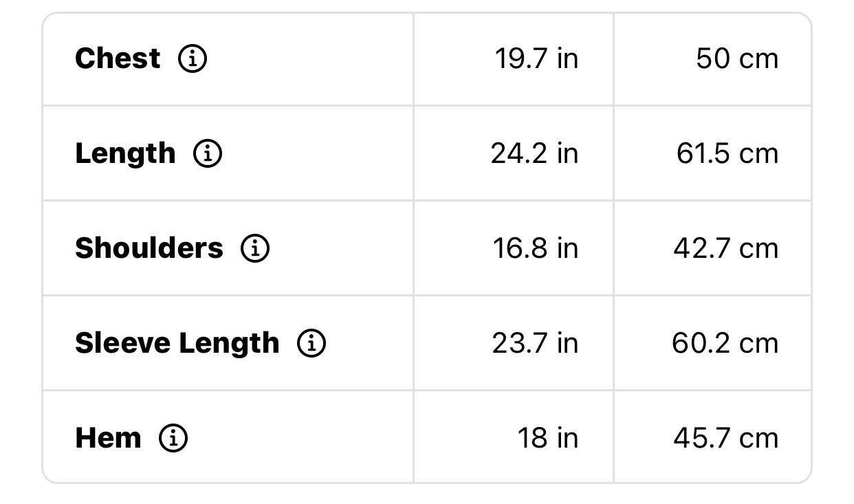Viewport: 854px width, 504px height.
Task: Show Sleeve Length measurement info icon
Action: click(311, 343)
